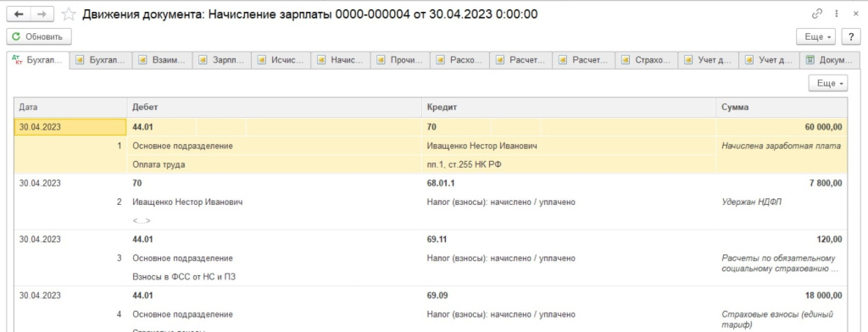868x332 pixels.
Task: Click Взносы в ФСС от НС и ПЗ
Action: (184, 277)
